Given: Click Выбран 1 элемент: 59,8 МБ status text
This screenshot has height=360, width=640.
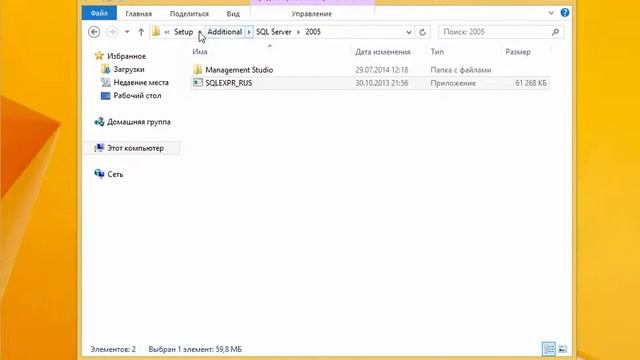Looking at the screenshot, I should coord(195,349).
